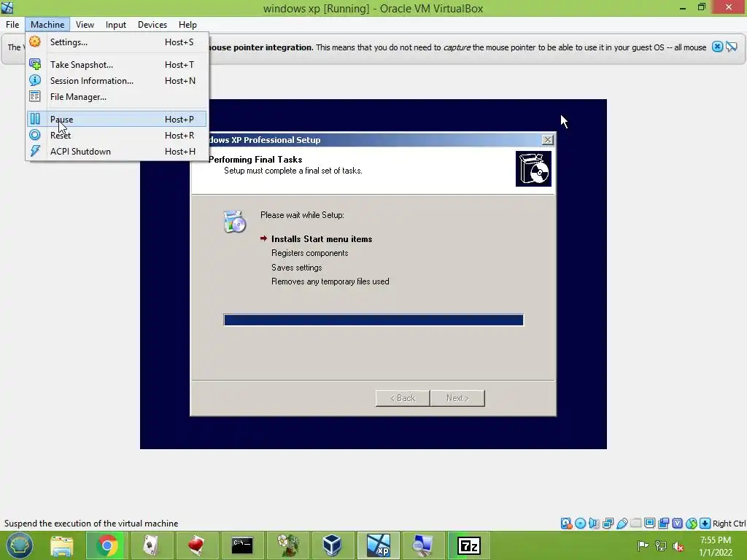747x560 pixels.
Task: Click 'Registers components' text
Action: [x=309, y=253]
